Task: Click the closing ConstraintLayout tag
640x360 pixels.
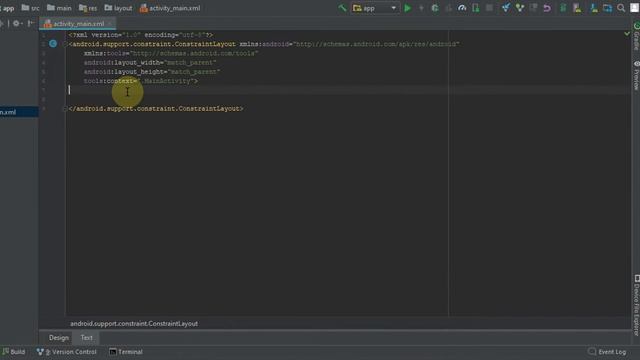Action: [156, 109]
